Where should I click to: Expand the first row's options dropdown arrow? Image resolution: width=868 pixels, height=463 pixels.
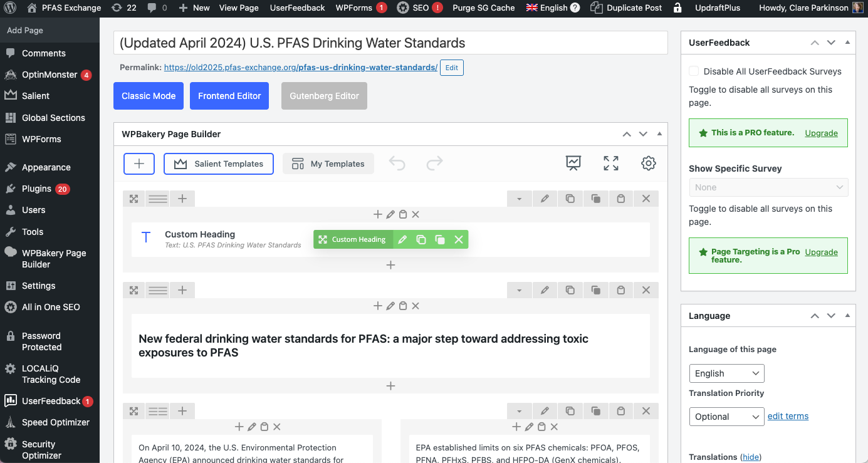click(519, 198)
